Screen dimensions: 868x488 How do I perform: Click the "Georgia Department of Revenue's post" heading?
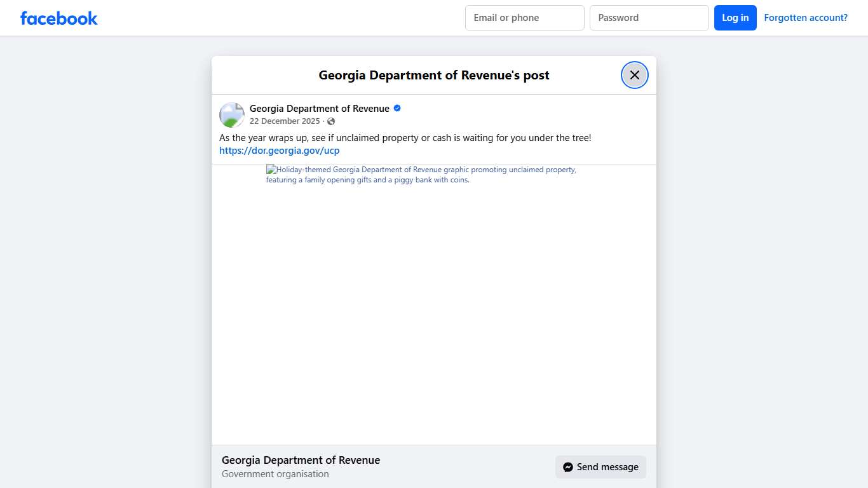coord(433,75)
